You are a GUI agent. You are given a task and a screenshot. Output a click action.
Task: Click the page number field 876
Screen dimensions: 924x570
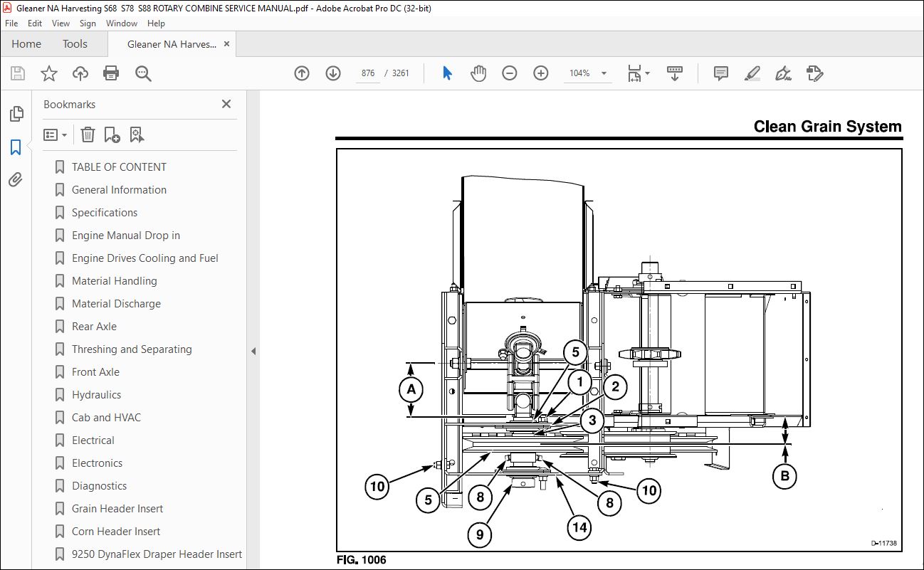(368, 73)
